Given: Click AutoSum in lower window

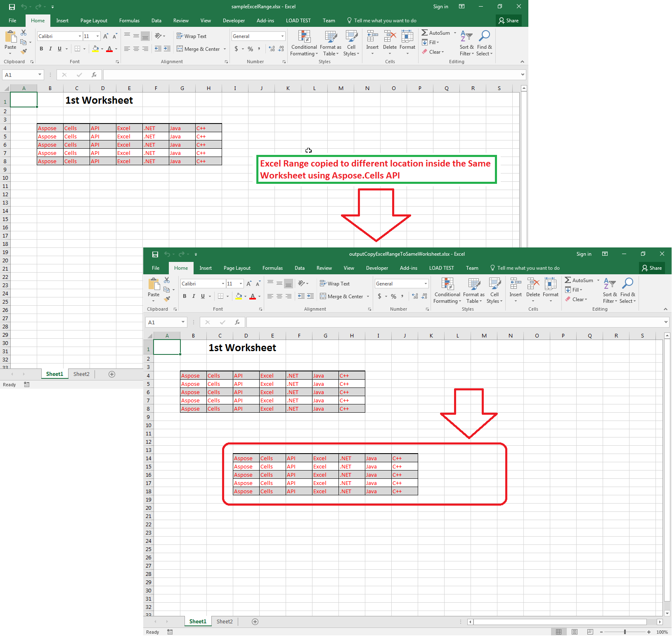Looking at the screenshot, I should 579,280.
